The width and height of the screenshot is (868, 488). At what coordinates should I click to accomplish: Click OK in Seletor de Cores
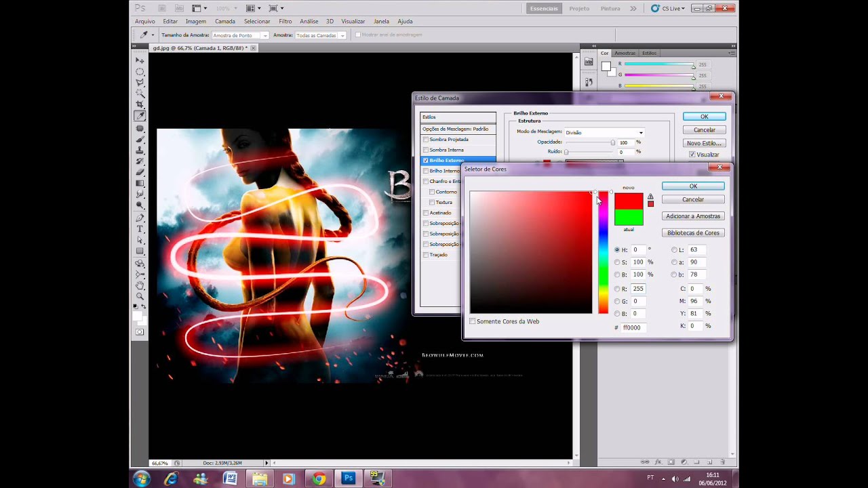click(693, 186)
